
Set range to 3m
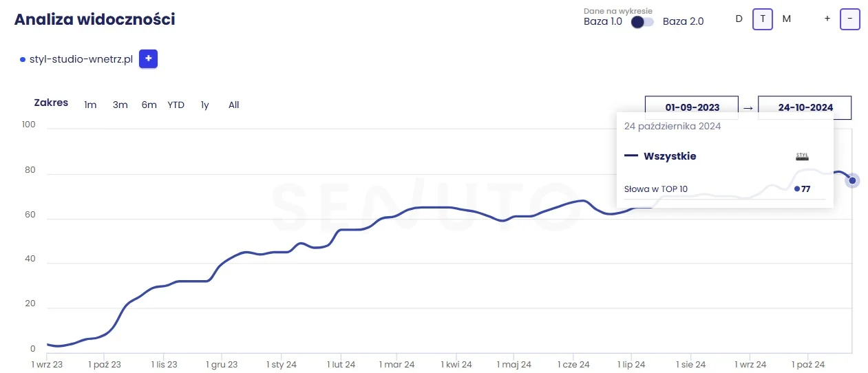point(120,105)
